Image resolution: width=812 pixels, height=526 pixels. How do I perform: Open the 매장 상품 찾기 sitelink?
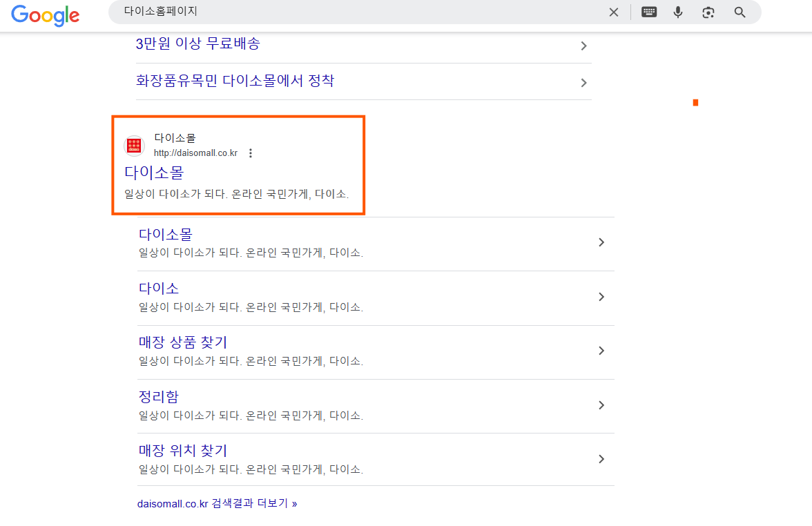point(183,342)
